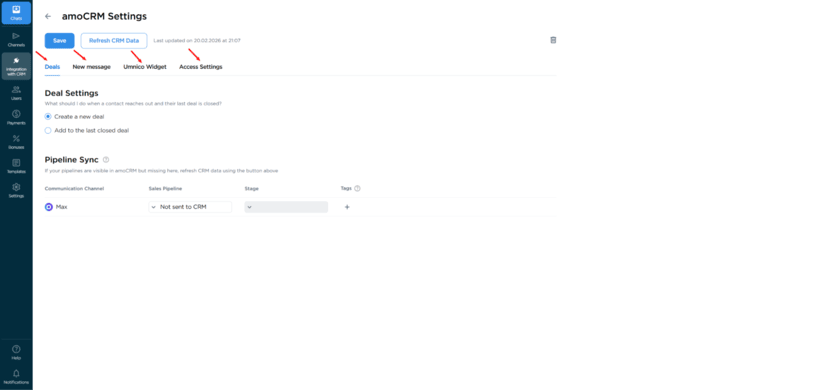
Task: Go back using the arrow icon
Action: point(48,16)
